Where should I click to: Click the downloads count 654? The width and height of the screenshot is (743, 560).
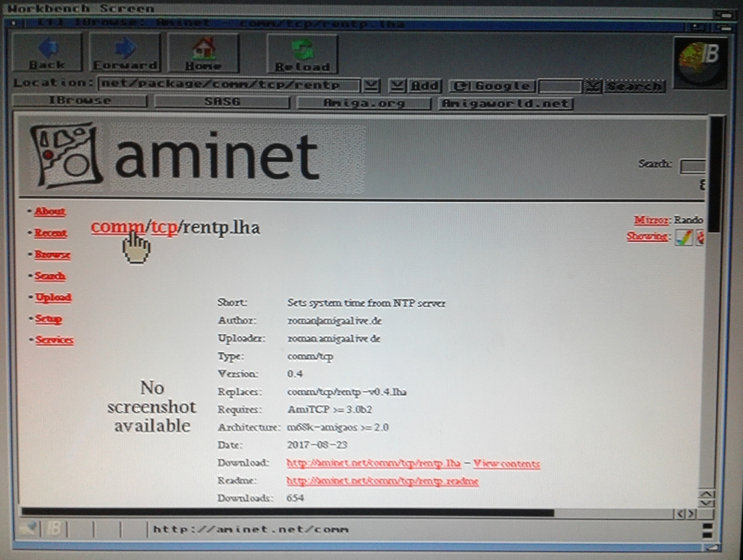[295, 498]
